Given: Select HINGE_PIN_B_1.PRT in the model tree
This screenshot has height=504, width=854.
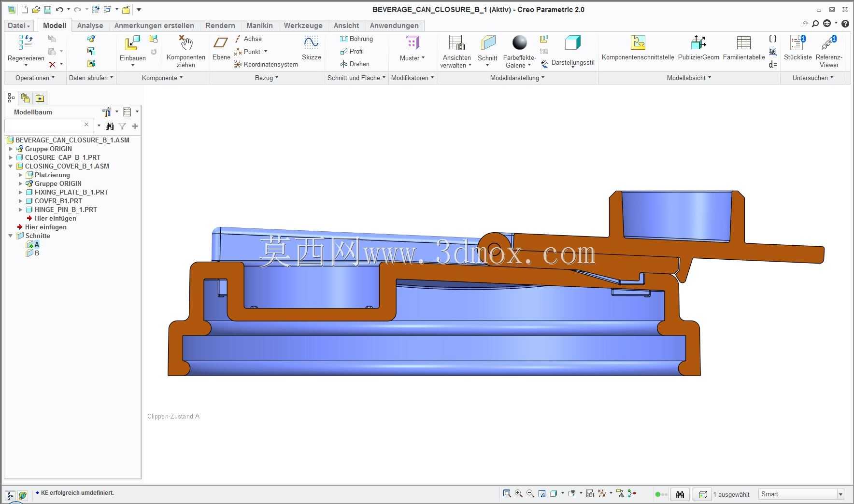Looking at the screenshot, I should 65,210.
